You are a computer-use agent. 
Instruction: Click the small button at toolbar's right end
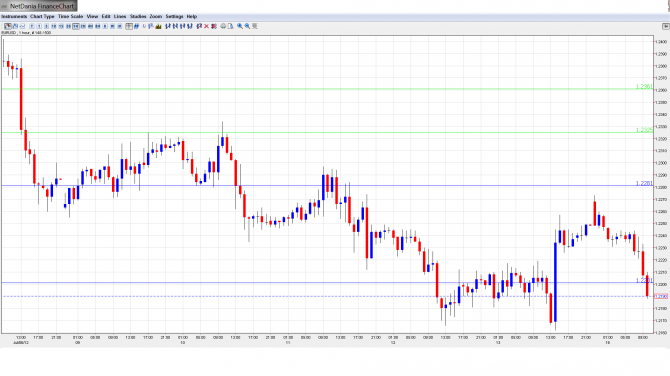coord(666,26)
